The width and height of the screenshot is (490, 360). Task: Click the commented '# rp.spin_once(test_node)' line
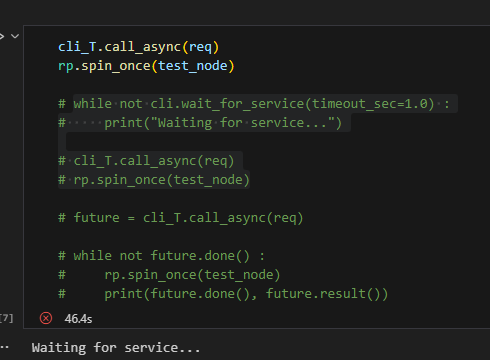(x=154, y=180)
